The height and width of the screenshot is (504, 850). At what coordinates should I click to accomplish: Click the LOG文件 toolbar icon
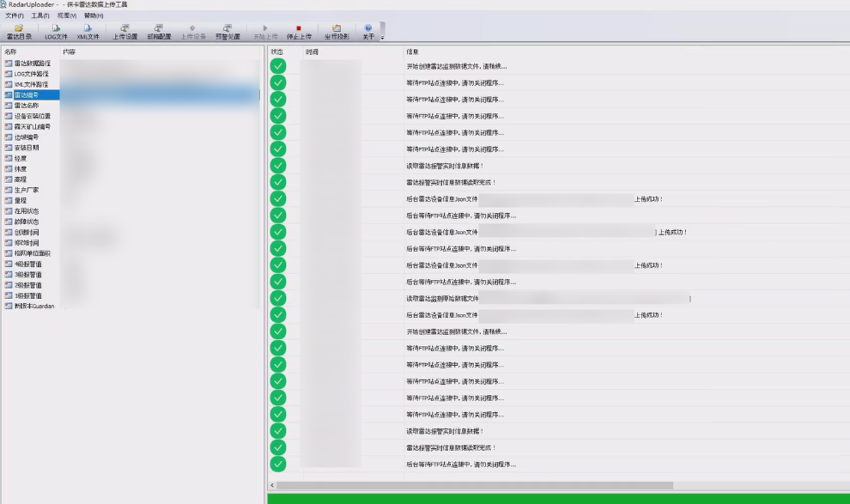[56, 33]
